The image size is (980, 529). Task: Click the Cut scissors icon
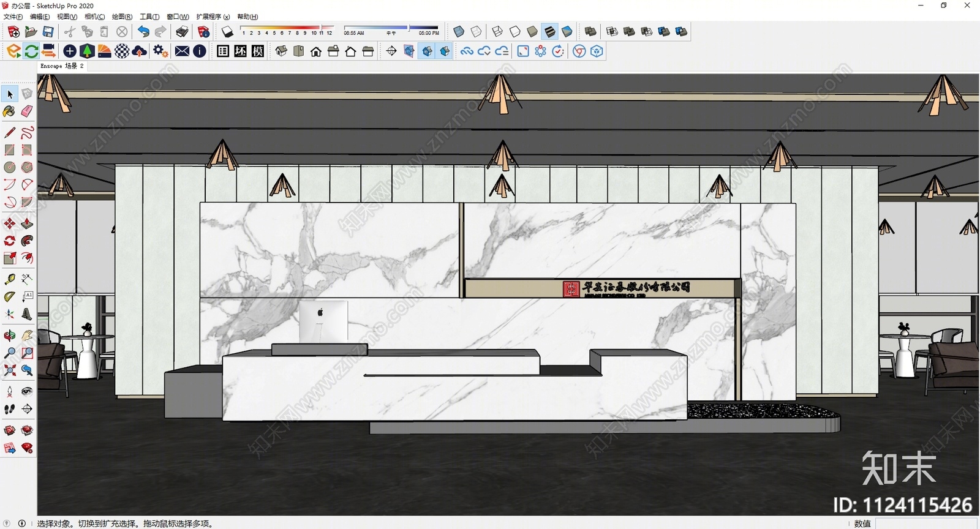pyautogui.click(x=70, y=32)
